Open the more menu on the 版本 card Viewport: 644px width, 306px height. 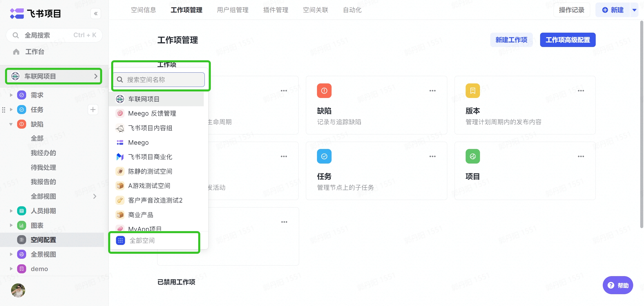[x=581, y=91]
